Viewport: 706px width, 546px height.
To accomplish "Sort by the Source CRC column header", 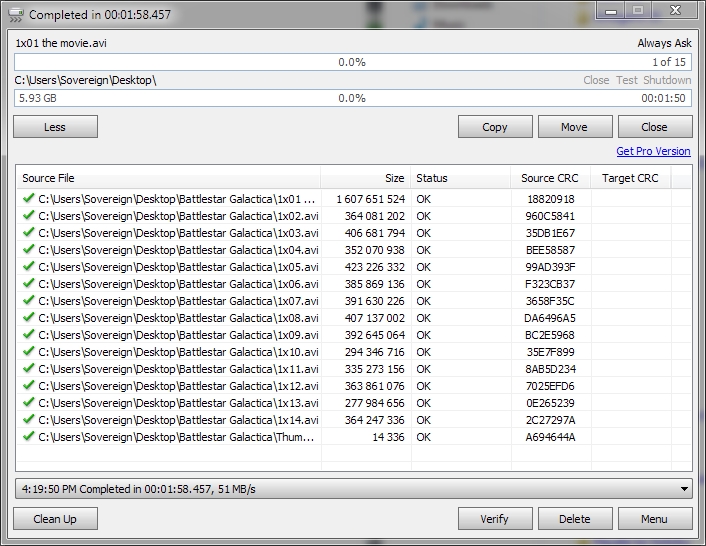I will pos(551,178).
